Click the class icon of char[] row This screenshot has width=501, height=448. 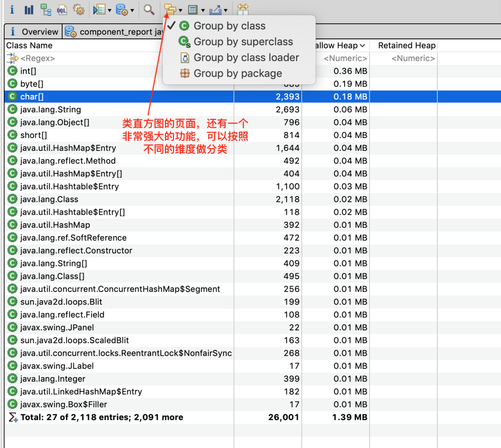pos(13,97)
